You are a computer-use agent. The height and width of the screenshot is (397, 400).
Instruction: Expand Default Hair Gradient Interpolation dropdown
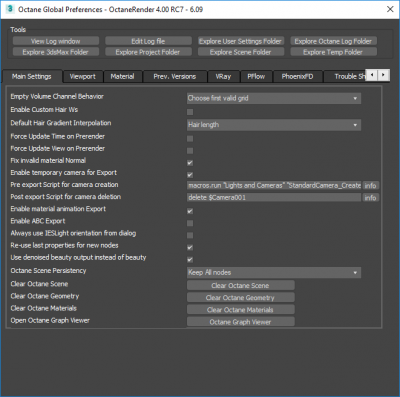[x=274, y=125]
